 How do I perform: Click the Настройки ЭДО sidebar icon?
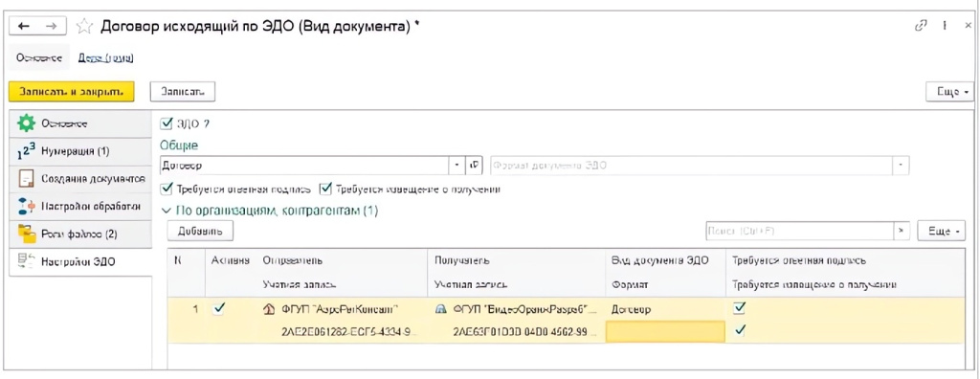[x=26, y=261]
